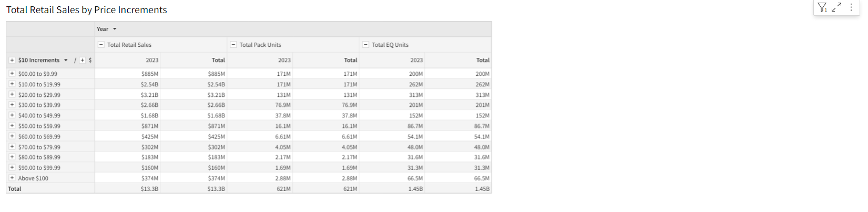Expand the $50.00 to $59.99 row
868x212 pixels.
pyautogui.click(x=12, y=126)
